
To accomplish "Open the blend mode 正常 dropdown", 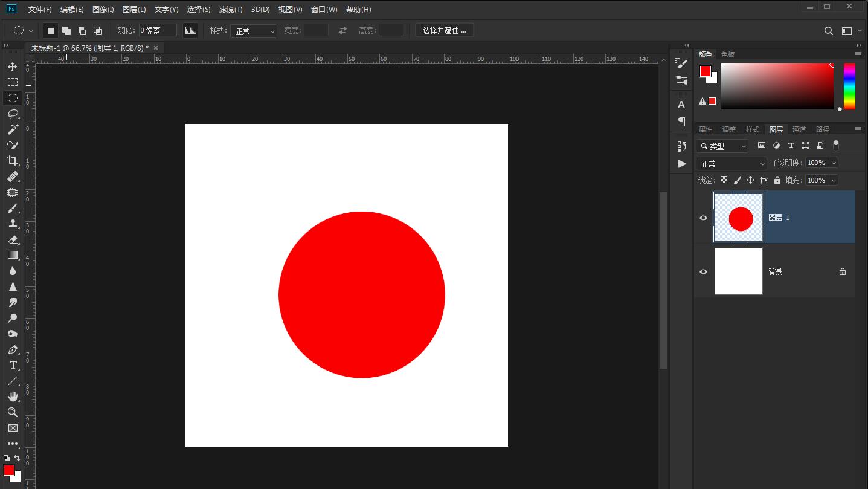I will (731, 163).
